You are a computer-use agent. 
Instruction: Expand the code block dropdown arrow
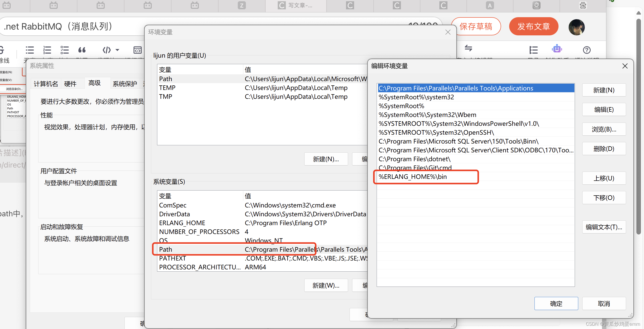coord(117,50)
